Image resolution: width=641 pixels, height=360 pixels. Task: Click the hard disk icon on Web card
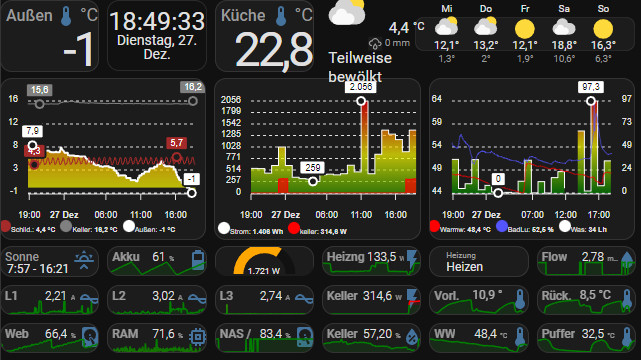pyautogui.click(x=90, y=337)
